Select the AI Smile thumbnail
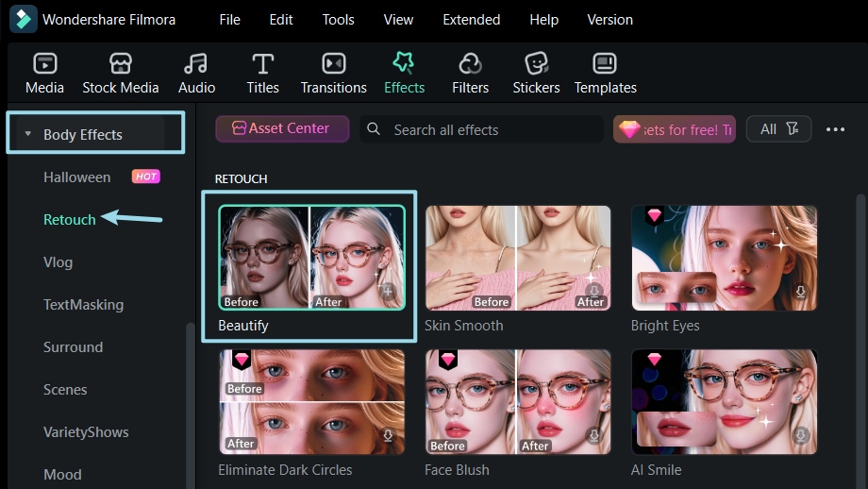 (724, 401)
